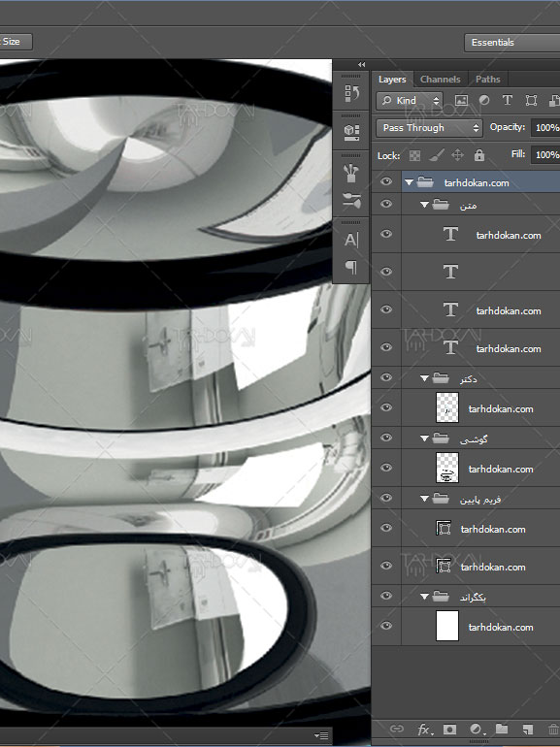Image resolution: width=560 pixels, height=747 pixels.
Task: Switch to the Paths tab
Action: (x=487, y=80)
